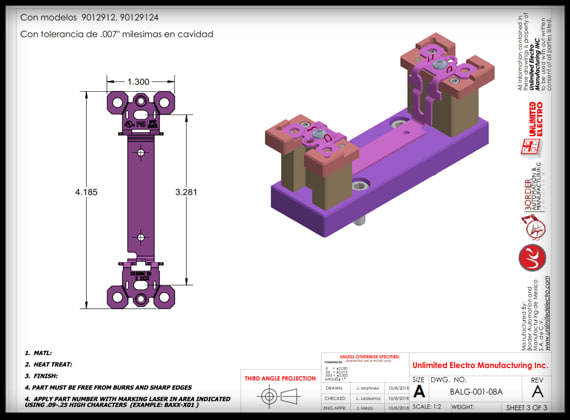Click the 'WEIGHT:' field
This screenshot has width=570, height=420.
[462, 407]
